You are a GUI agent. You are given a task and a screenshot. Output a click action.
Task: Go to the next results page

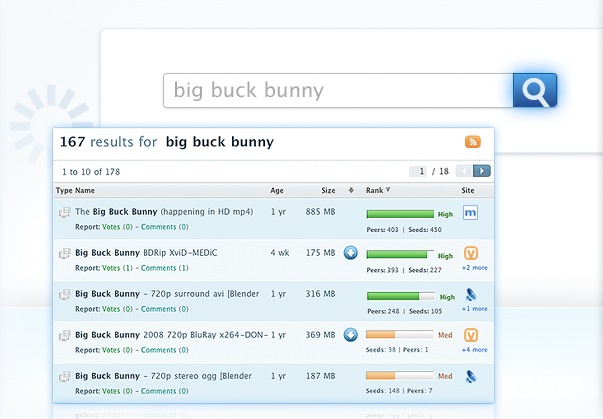click(x=482, y=171)
